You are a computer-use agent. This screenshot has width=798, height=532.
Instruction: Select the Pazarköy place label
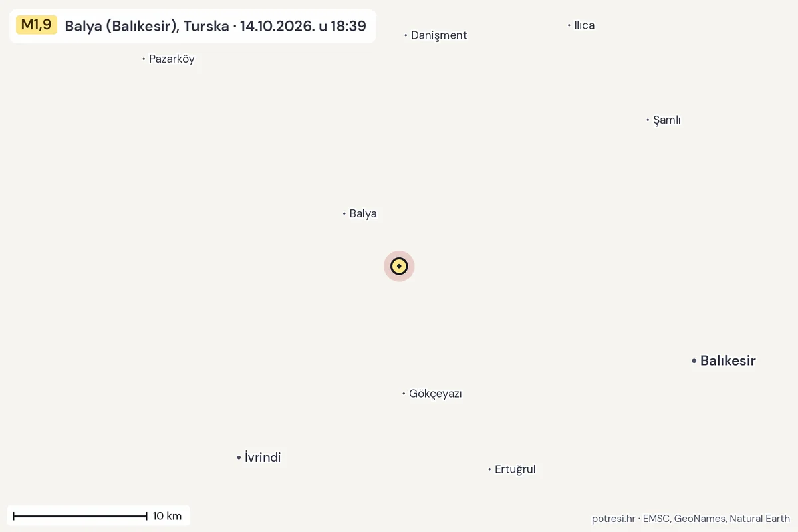[x=172, y=59]
